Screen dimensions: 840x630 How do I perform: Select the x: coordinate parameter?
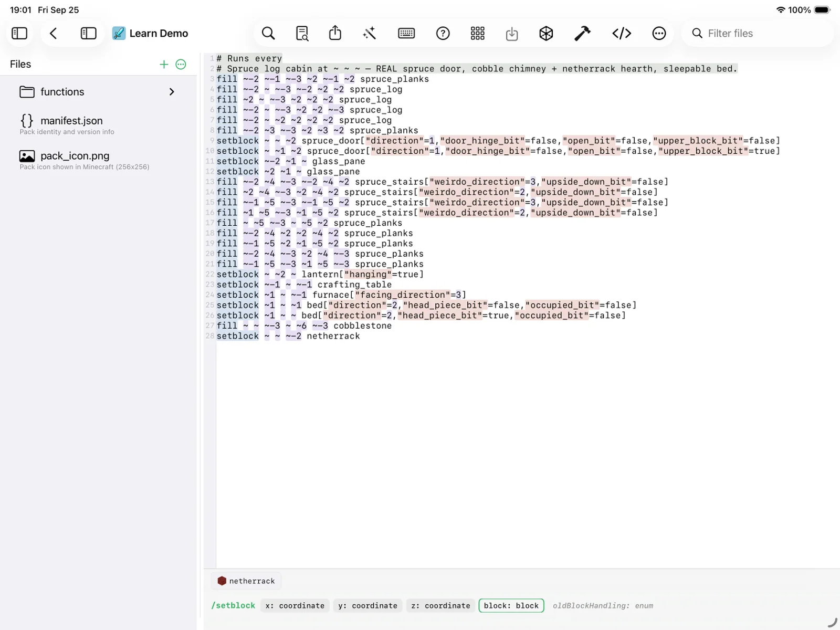coord(295,606)
